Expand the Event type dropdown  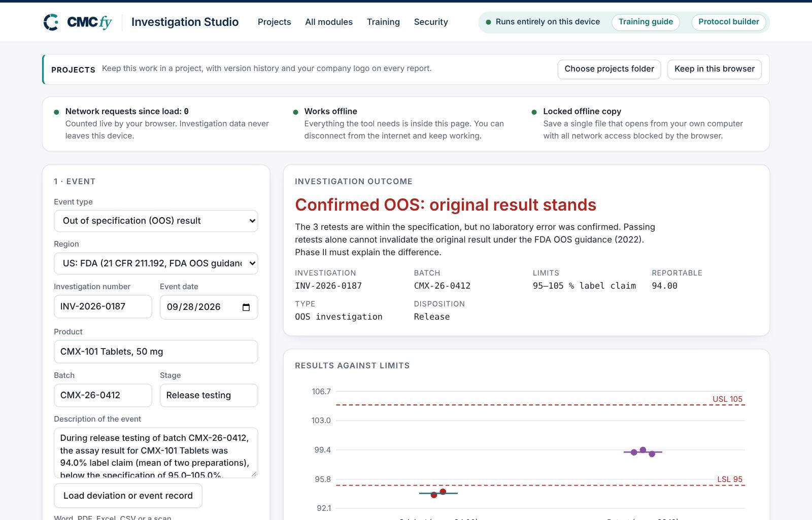[156, 221]
